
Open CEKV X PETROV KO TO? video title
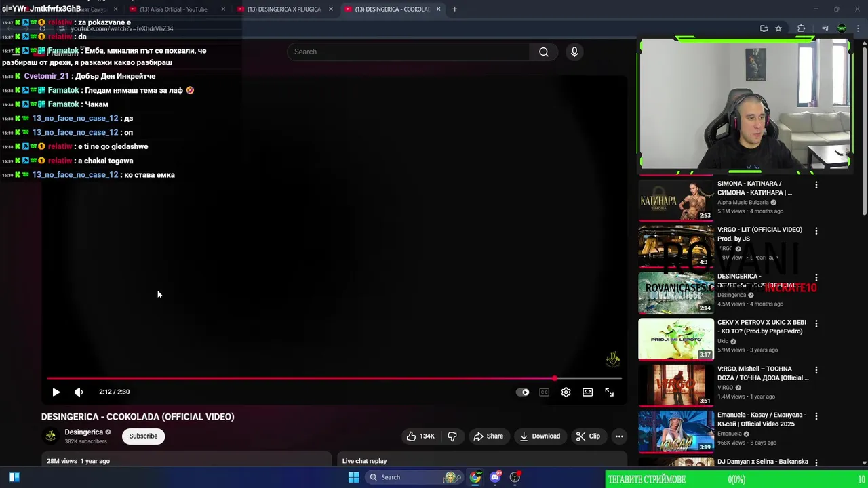click(x=762, y=327)
